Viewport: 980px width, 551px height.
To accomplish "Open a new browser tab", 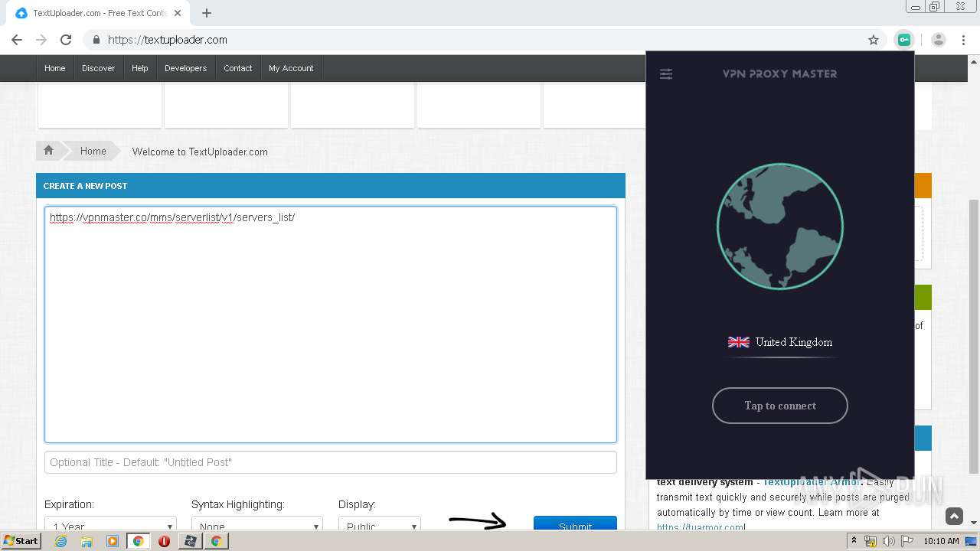I will [207, 13].
